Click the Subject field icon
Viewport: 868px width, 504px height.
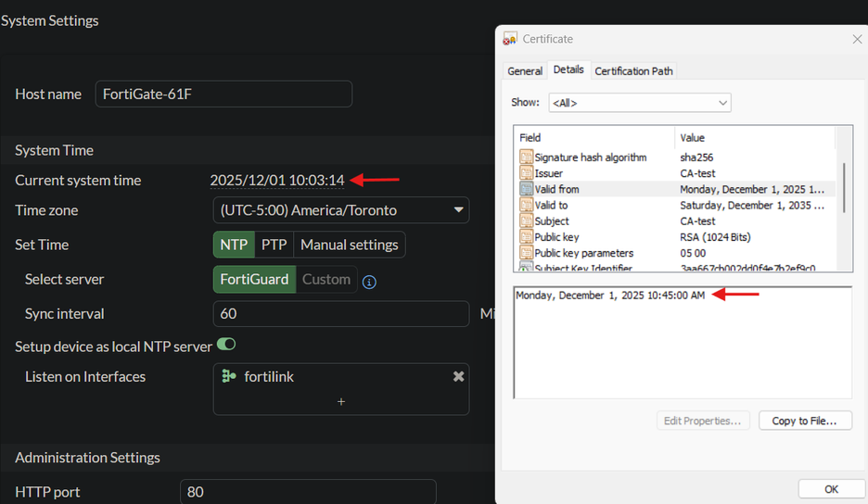(x=526, y=220)
